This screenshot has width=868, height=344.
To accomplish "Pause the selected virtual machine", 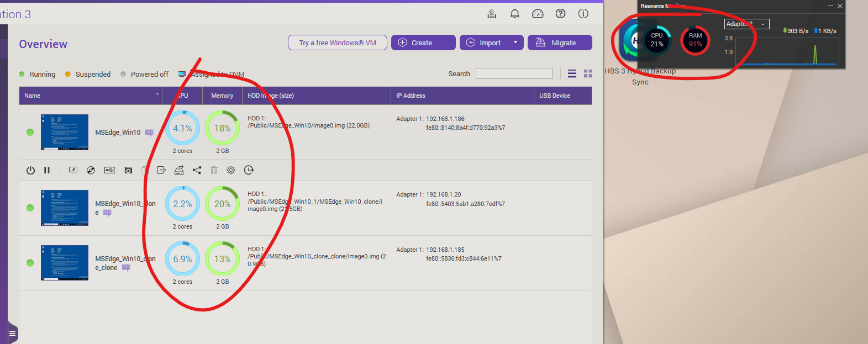I will (x=47, y=170).
